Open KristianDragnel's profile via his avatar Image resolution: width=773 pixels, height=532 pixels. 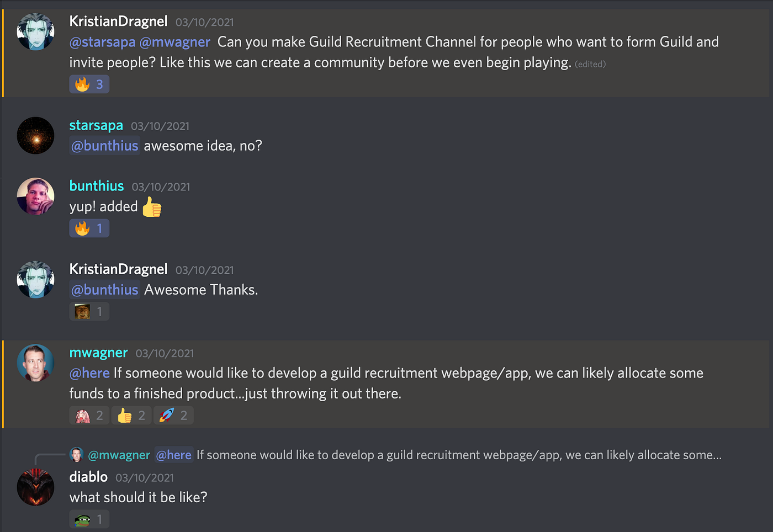(x=35, y=31)
